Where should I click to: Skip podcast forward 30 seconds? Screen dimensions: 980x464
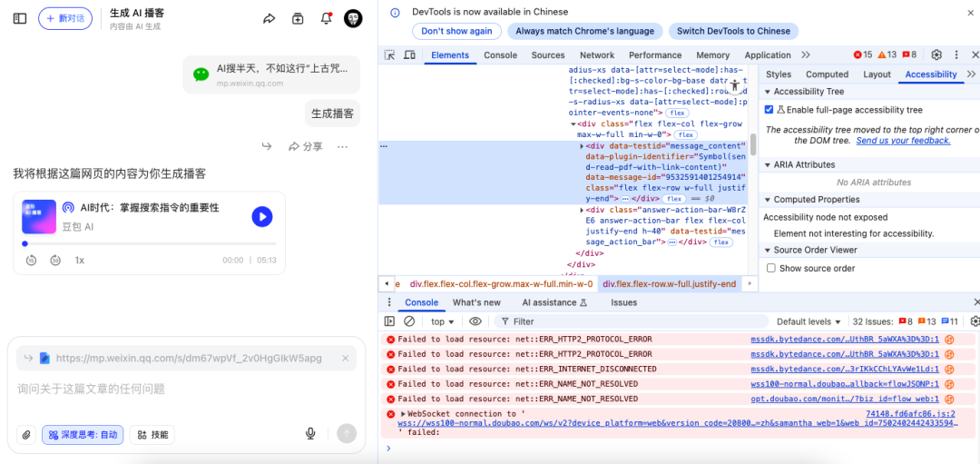55,260
